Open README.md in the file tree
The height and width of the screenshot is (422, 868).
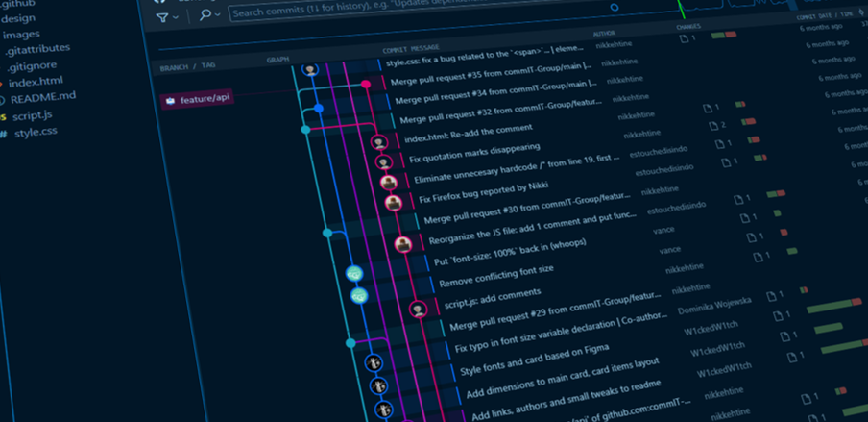(x=42, y=98)
